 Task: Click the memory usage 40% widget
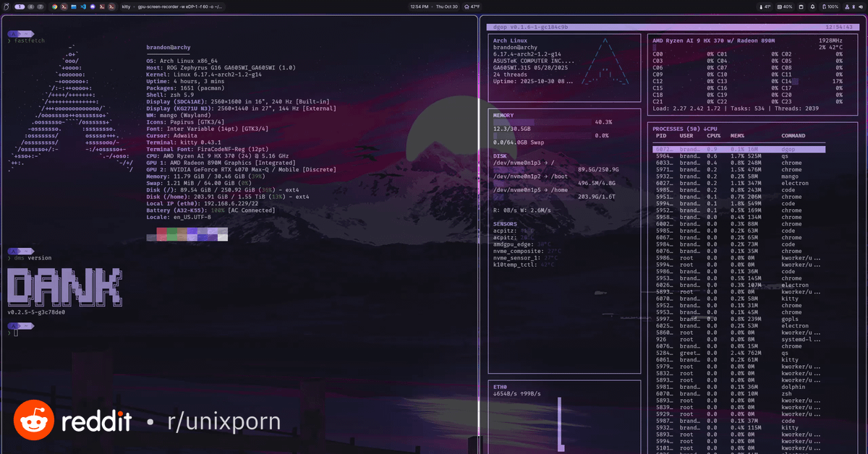[784, 7]
